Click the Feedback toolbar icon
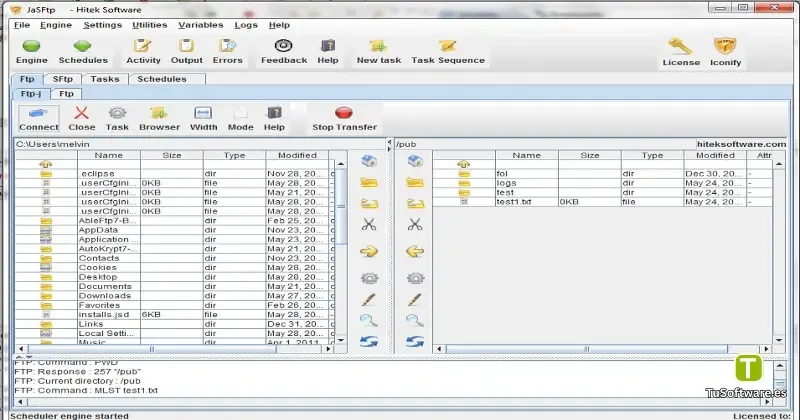800x420 pixels. [x=284, y=46]
